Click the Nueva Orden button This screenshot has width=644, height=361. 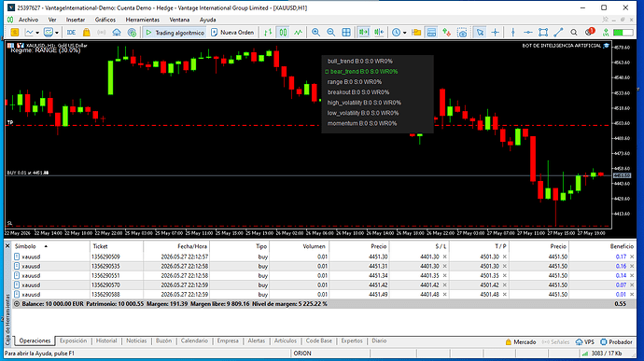tap(232, 32)
